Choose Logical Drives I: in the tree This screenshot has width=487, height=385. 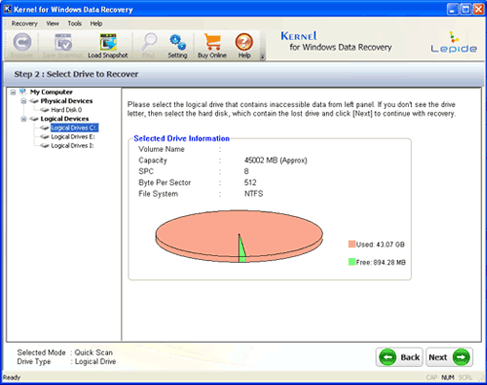click(x=72, y=146)
